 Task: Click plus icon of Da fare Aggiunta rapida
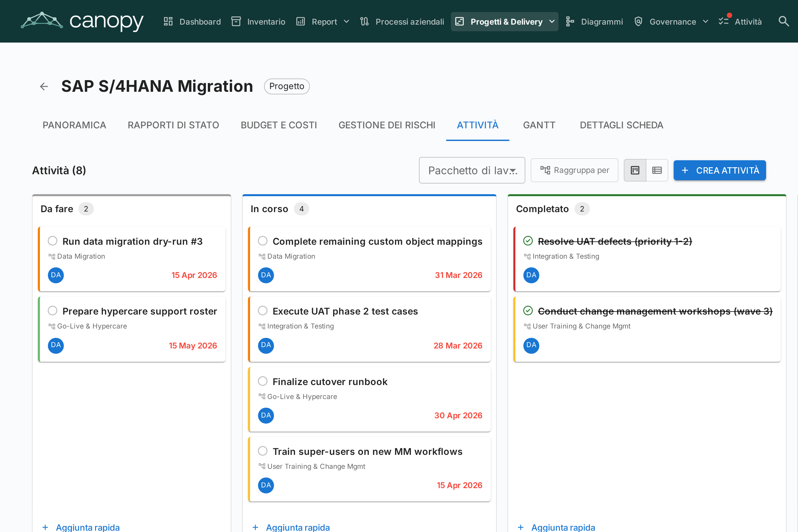coord(45,527)
